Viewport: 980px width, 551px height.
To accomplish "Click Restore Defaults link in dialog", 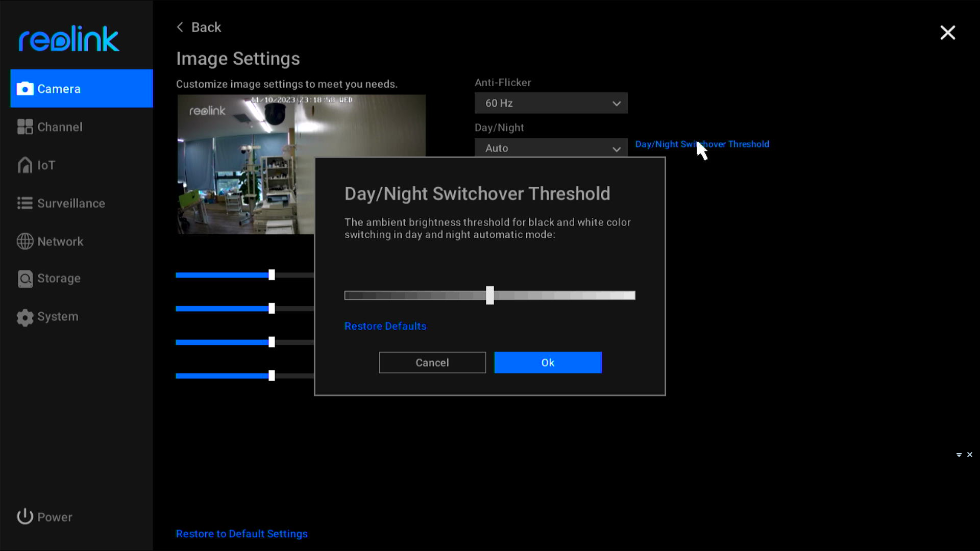I will coord(386,325).
